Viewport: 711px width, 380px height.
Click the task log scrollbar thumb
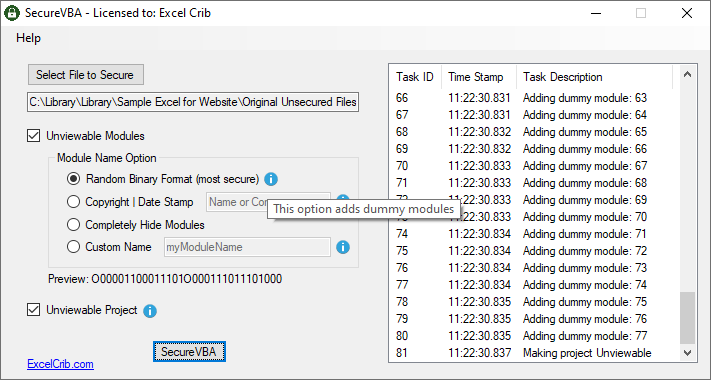(x=687, y=317)
